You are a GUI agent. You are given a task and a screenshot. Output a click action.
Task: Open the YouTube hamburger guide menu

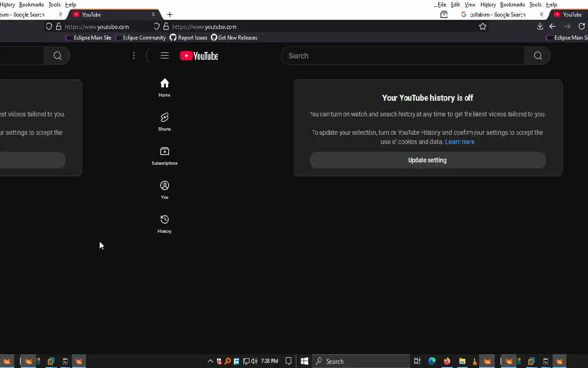click(164, 56)
